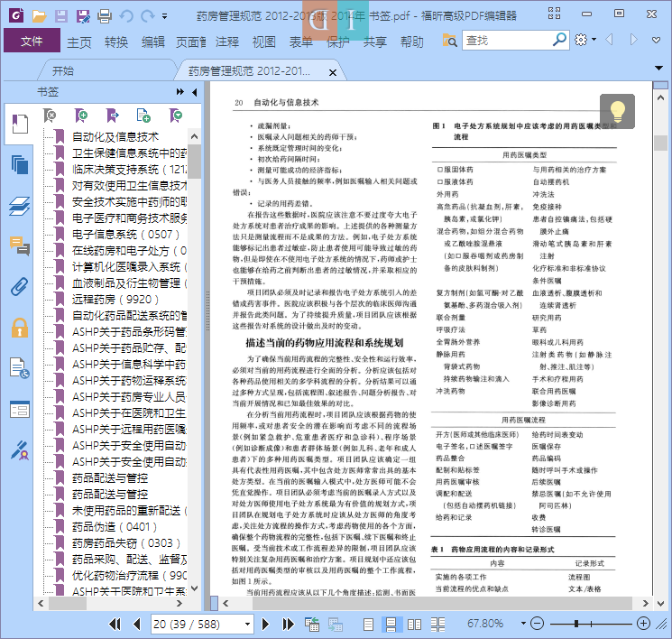
Task: Select single page view mode
Action: click(368, 624)
